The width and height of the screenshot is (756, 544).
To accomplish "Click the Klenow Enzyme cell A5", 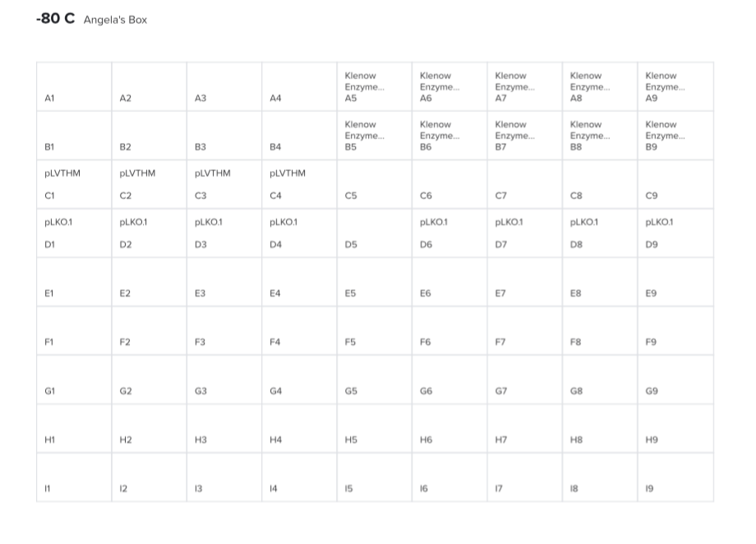I will [x=374, y=86].
